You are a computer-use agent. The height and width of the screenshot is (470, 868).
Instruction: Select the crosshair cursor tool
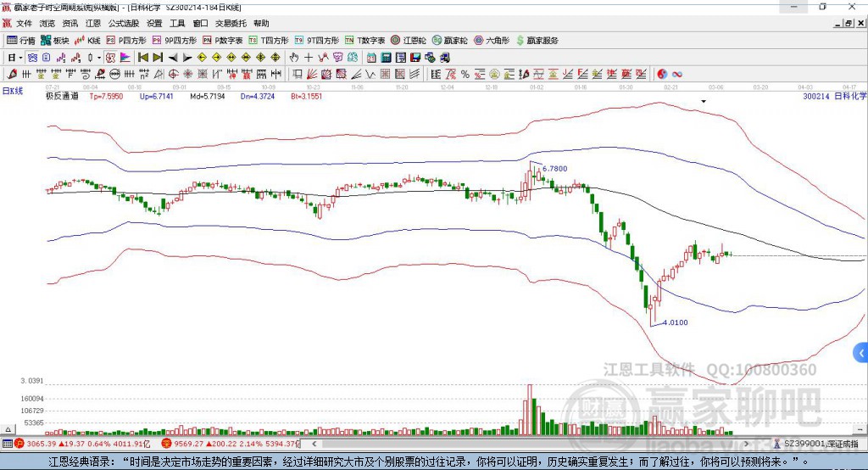pyautogui.click(x=309, y=58)
